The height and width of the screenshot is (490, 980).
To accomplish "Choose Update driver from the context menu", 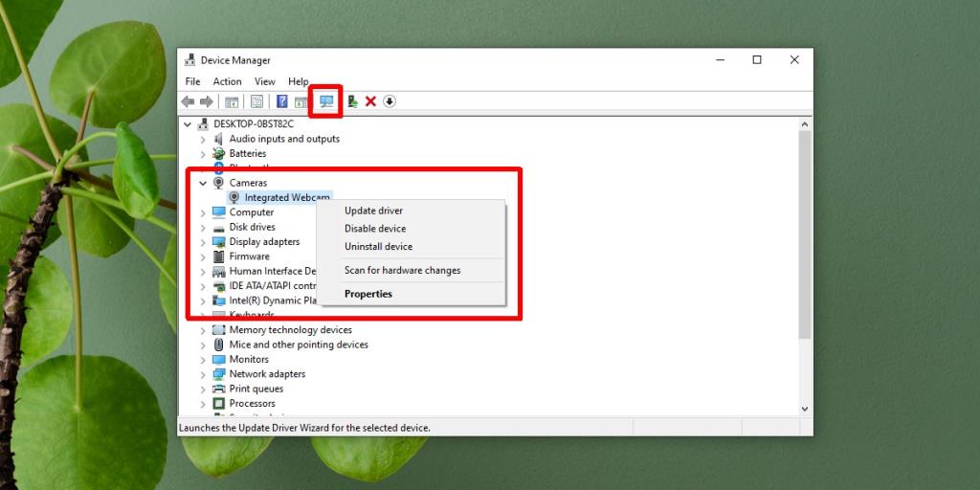I will coord(412,211).
